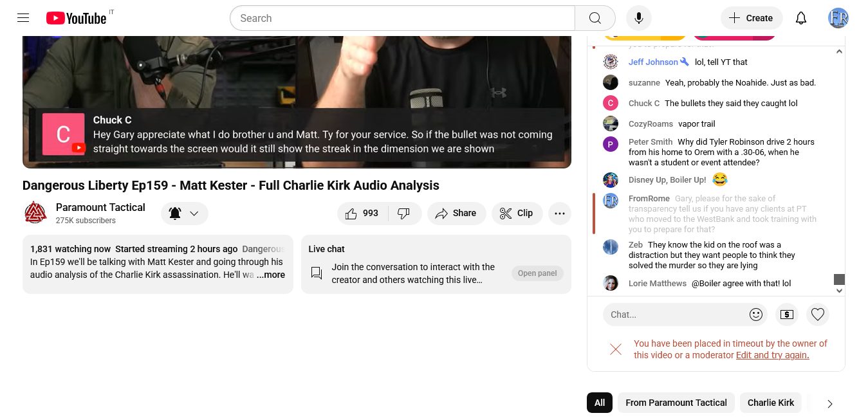868x420 pixels.
Task: Click the Super Chat dollar icon
Action: tap(786, 315)
